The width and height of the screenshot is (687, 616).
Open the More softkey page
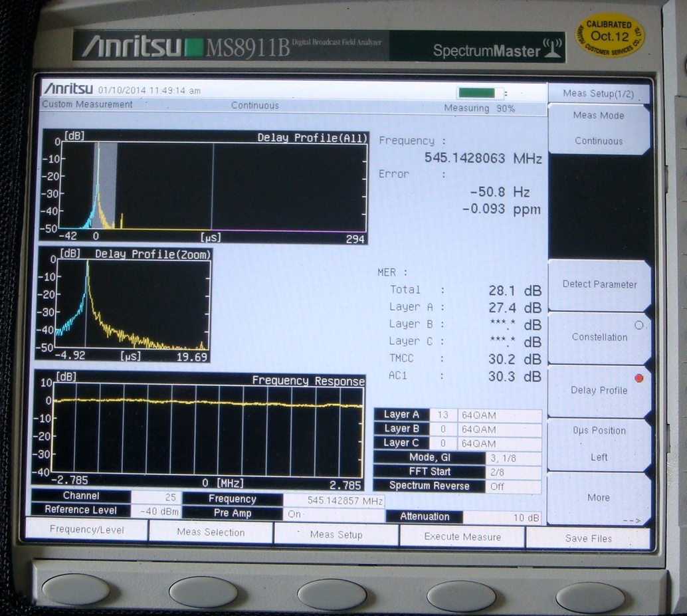pos(599,498)
